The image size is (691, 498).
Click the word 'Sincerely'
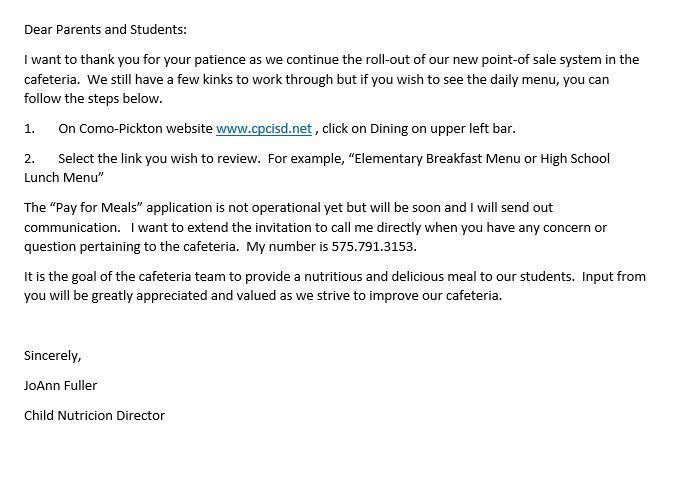(x=53, y=355)
